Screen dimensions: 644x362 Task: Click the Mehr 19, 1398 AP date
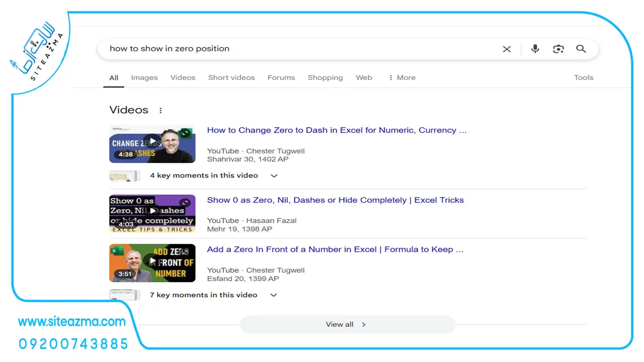click(239, 229)
